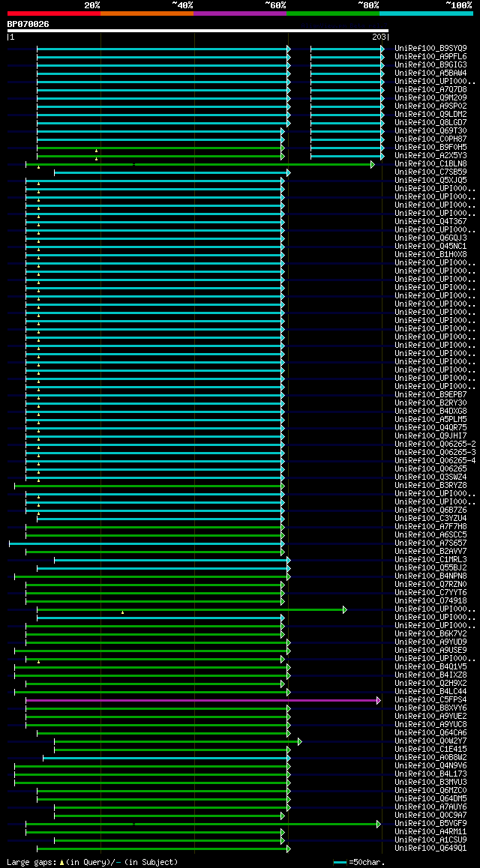Open hit UniRef100_A7Q7D8
480x868 pixels.
(x=430, y=90)
